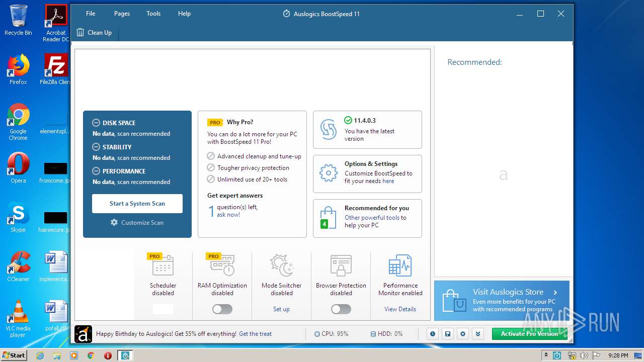Viewport: 644px width, 362px height.
Task: Open the Help menu
Action: pyautogui.click(x=184, y=14)
